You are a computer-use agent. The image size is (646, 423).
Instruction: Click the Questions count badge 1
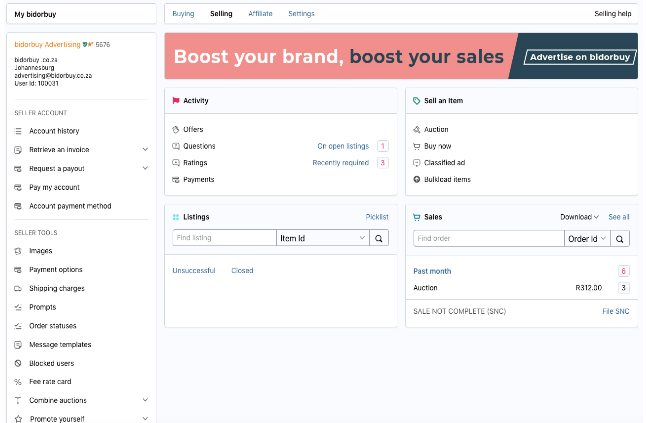pos(383,146)
